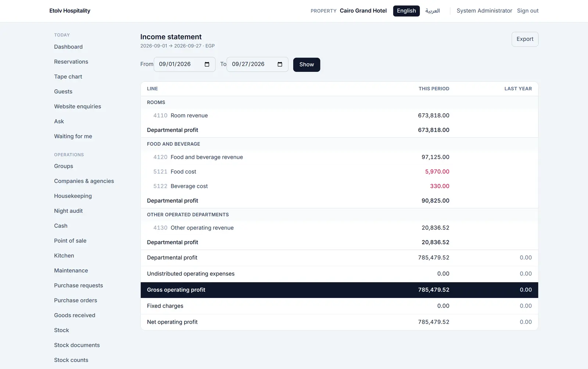Select the Gross operating profit row
Screen dimensions: 588x369
(339, 290)
